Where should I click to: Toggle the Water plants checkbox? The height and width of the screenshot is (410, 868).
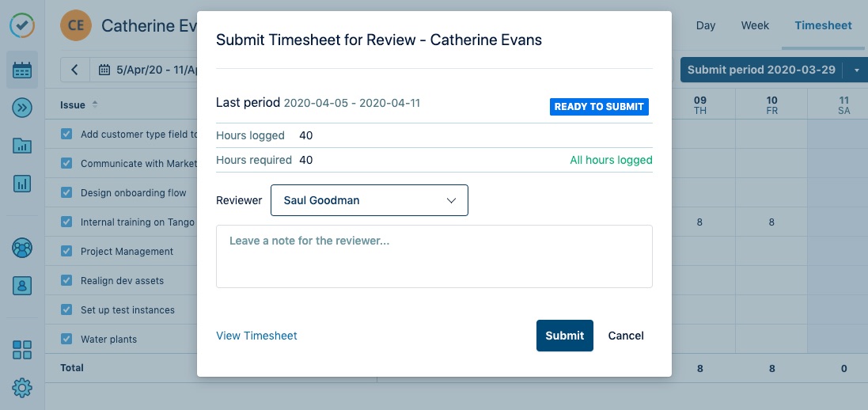point(66,339)
